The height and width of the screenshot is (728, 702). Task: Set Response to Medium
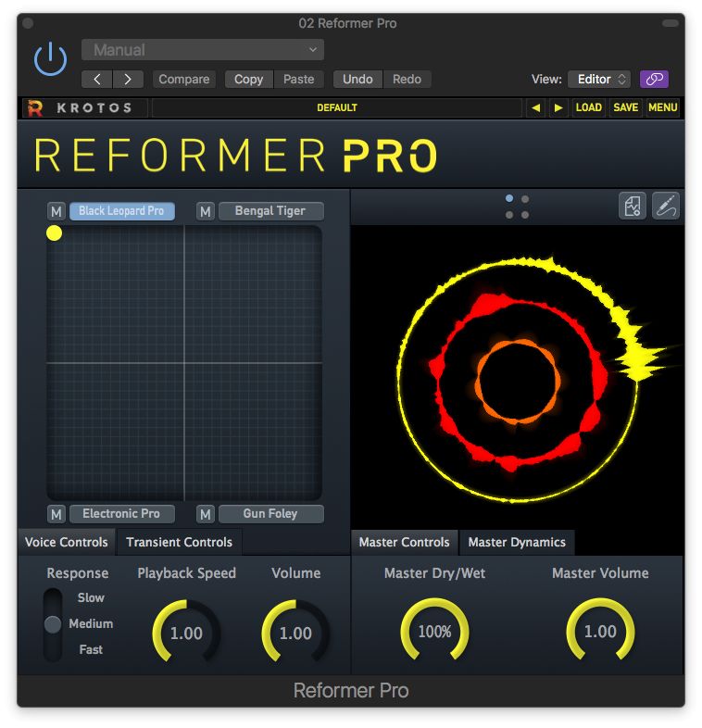coord(91,624)
